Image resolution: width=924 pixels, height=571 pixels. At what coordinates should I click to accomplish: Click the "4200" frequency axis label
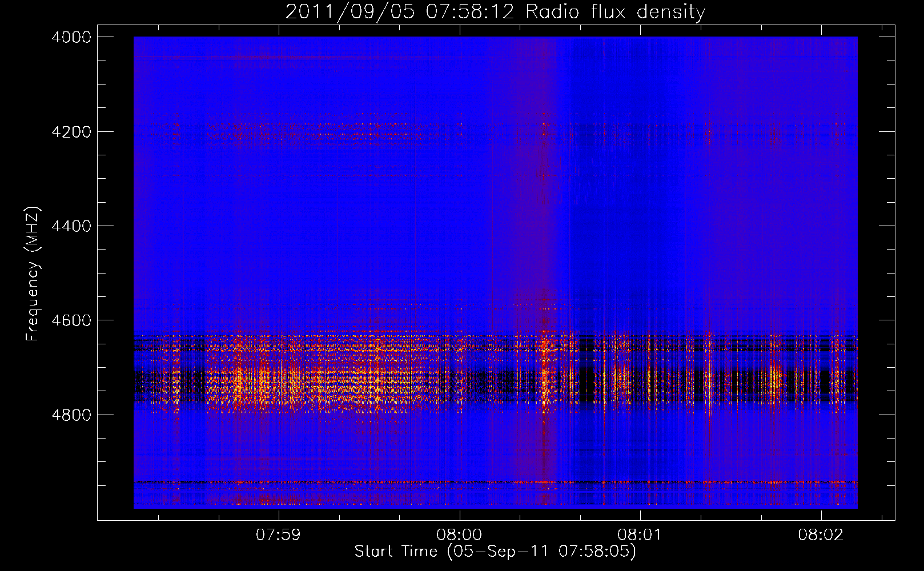[71, 132]
